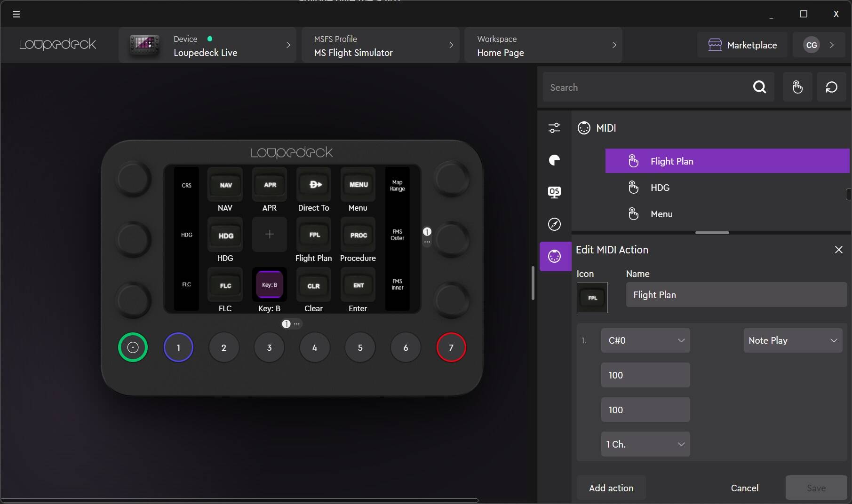Click the magnifier search icon

pyautogui.click(x=760, y=87)
